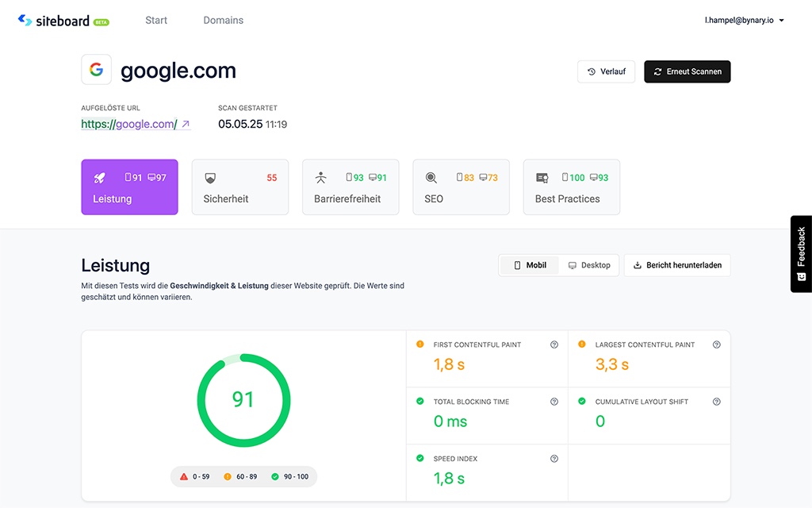
Task: Click download icon in Bericht herunterladen
Action: point(638,265)
